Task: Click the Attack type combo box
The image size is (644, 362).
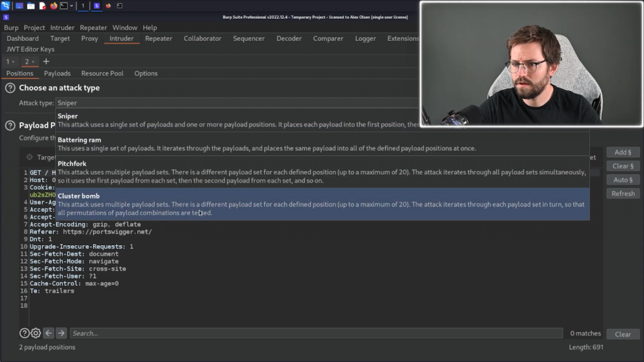Action: (x=237, y=103)
